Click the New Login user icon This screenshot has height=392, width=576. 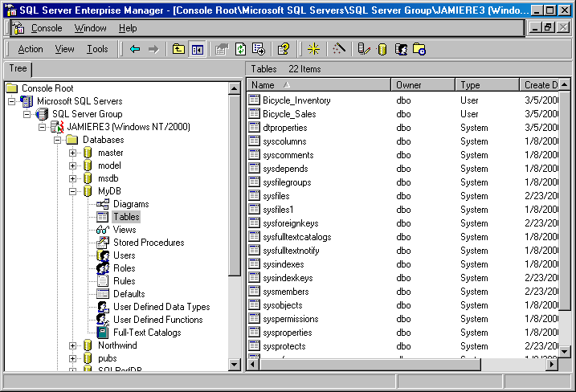tap(401, 49)
